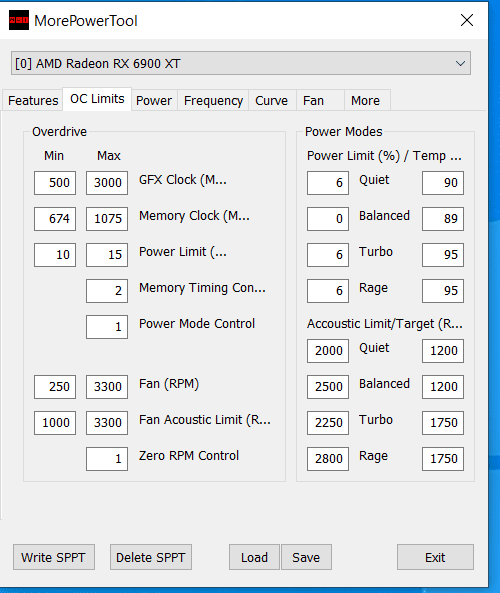This screenshot has width=500, height=593.
Task: Select the OC Limits tab
Action: point(97,99)
